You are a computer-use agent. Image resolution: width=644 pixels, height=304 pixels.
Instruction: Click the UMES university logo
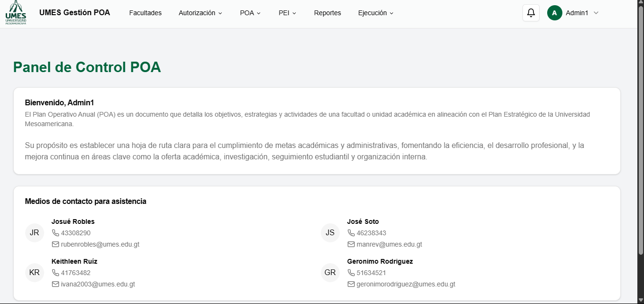tap(16, 13)
